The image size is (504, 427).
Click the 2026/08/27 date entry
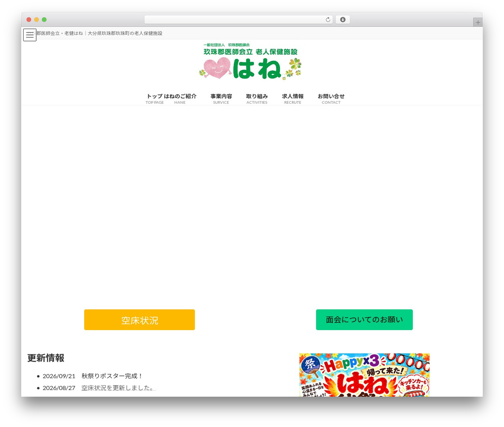coord(59,388)
